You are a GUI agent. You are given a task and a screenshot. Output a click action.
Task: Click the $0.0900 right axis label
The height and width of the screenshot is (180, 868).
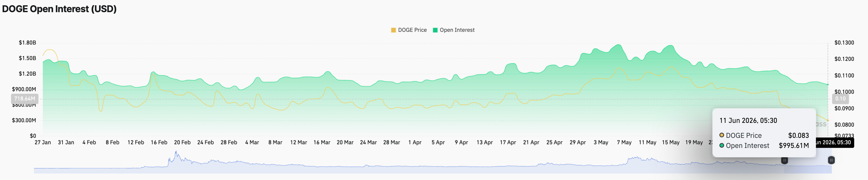click(844, 108)
